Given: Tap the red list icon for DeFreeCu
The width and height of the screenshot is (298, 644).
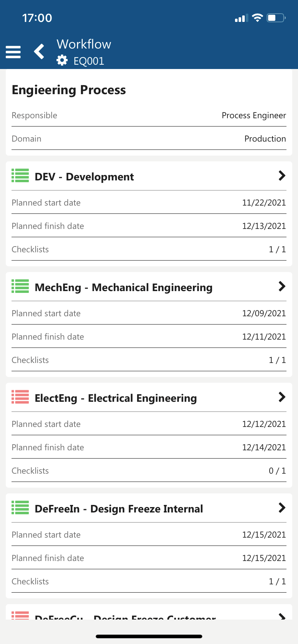Looking at the screenshot, I should (20, 615).
